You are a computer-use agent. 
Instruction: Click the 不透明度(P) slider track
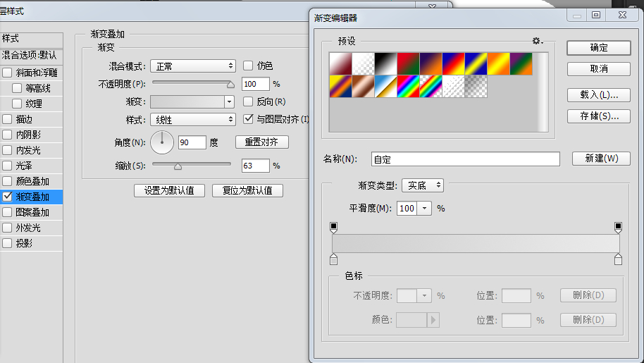(193, 82)
